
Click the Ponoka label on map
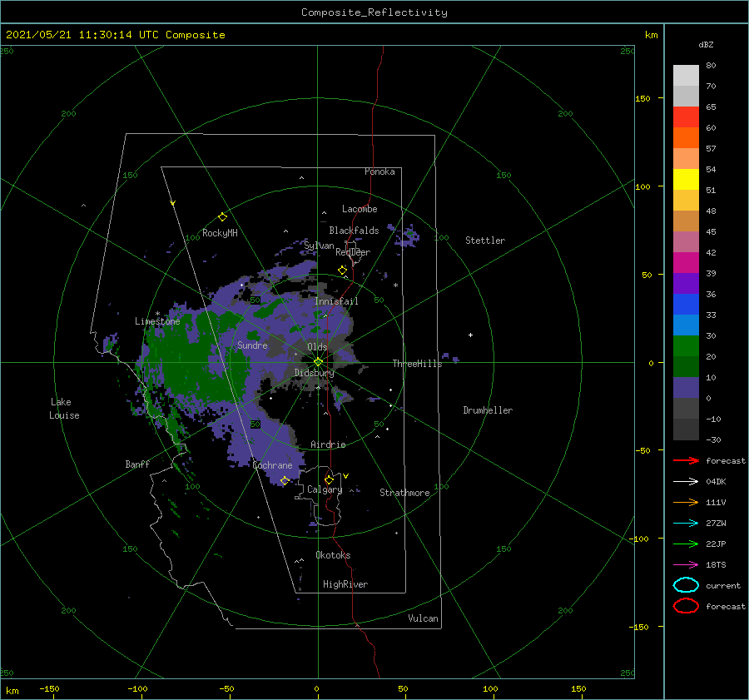point(379,171)
